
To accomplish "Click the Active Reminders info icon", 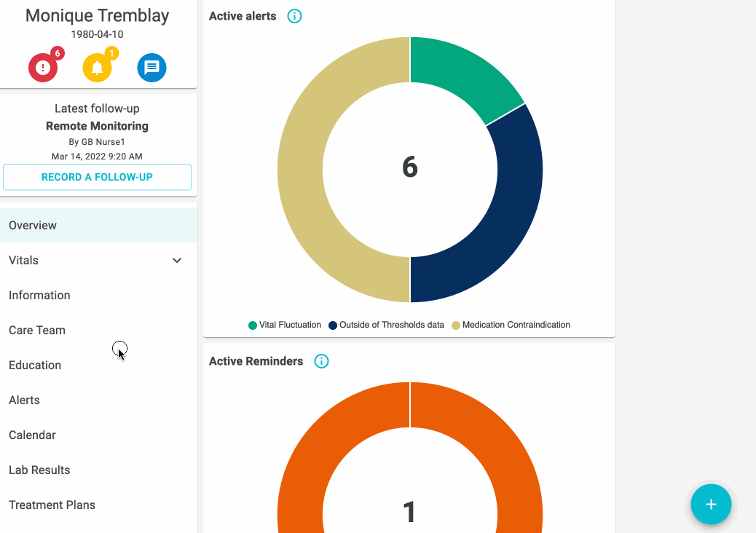I will tap(322, 361).
